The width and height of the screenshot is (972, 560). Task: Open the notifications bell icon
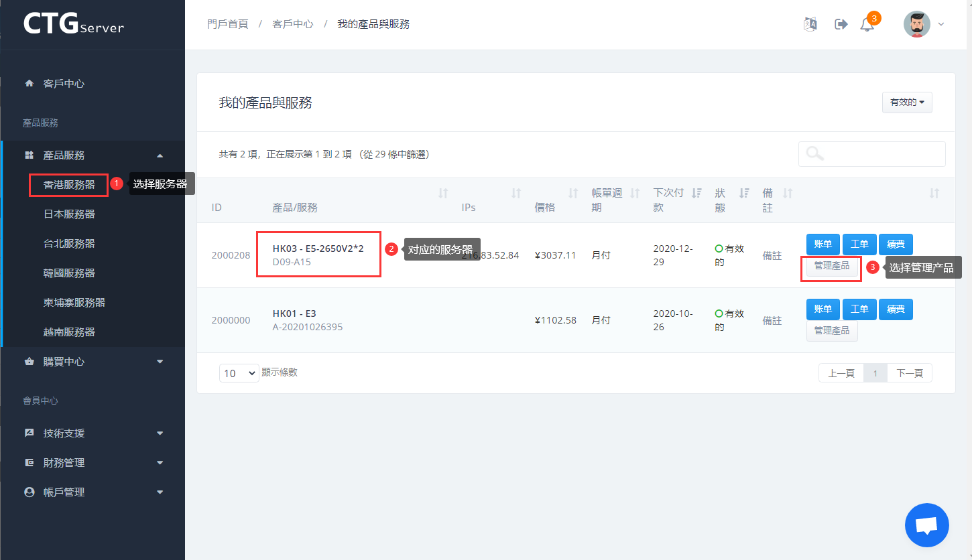point(867,25)
